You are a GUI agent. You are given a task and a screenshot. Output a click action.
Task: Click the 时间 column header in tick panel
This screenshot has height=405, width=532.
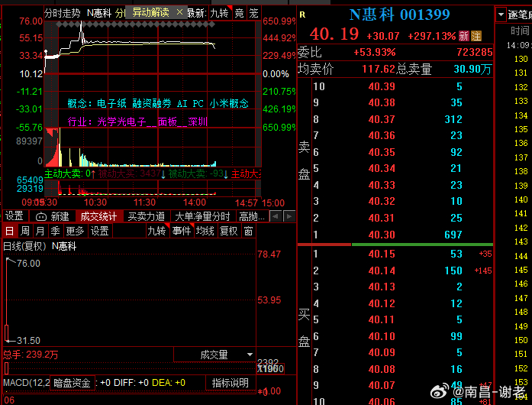tap(520, 31)
